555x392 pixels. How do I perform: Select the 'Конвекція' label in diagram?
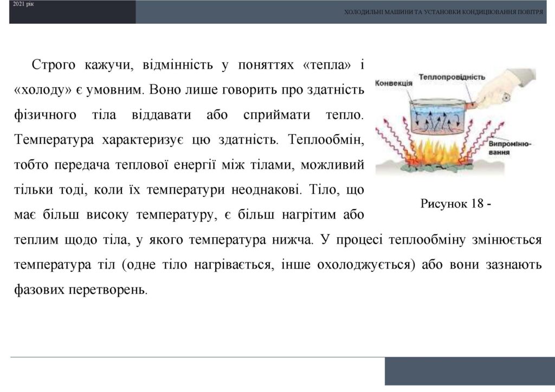point(393,83)
